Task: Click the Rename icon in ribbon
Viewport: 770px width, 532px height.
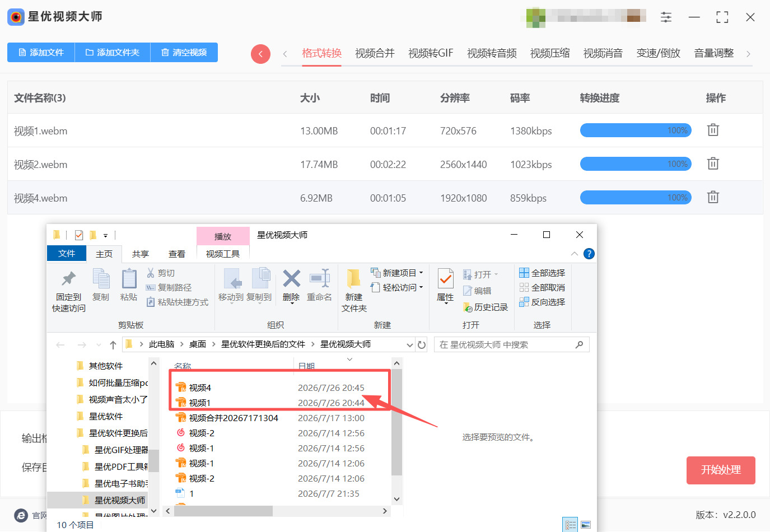Action: (319, 285)
